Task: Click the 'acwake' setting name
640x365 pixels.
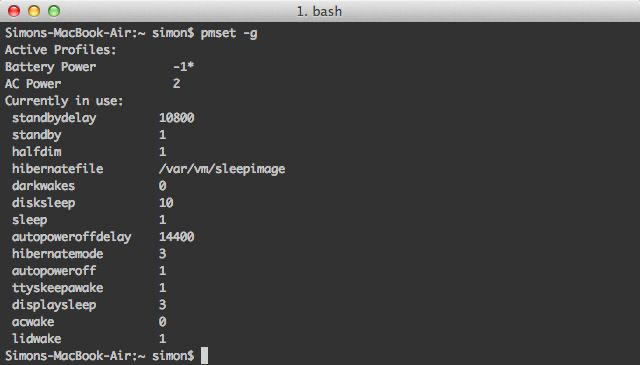Action: [33, 322]
